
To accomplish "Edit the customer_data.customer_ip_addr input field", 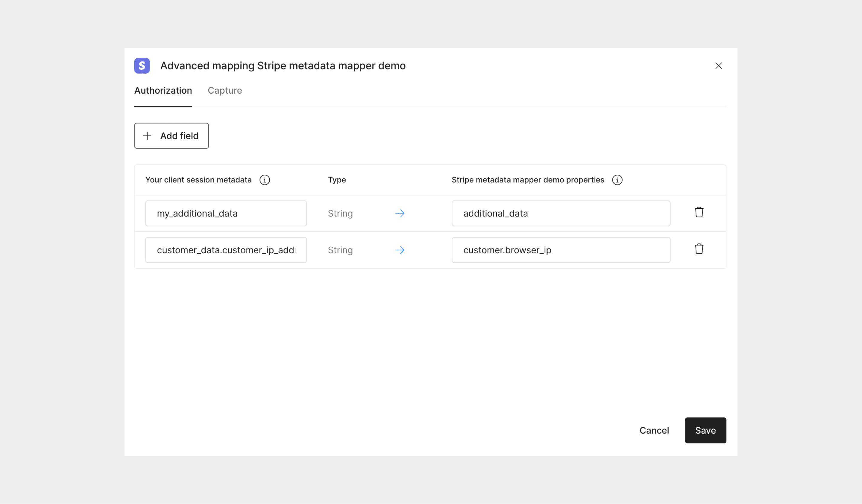I will 226,250.
